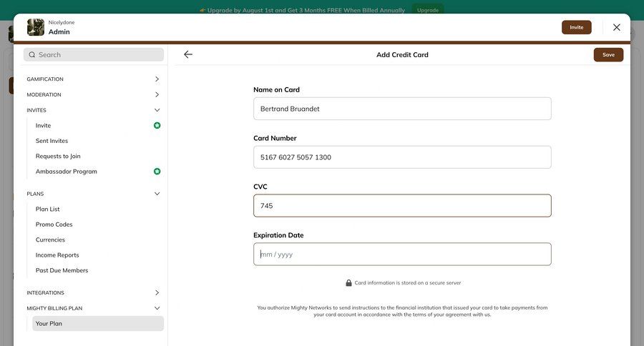Collapse the Plans section

tap(93, 194)
